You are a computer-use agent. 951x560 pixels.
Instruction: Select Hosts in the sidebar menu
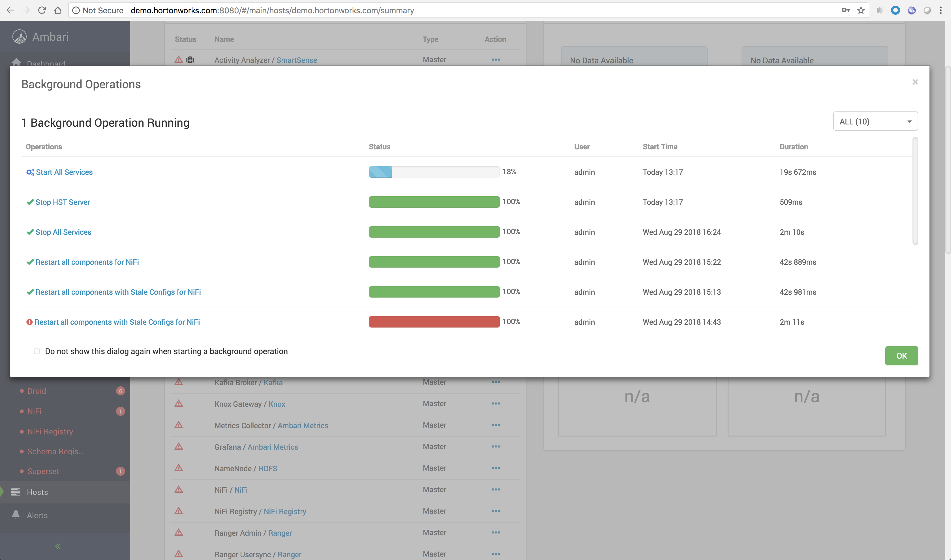[x=37, y=492]
